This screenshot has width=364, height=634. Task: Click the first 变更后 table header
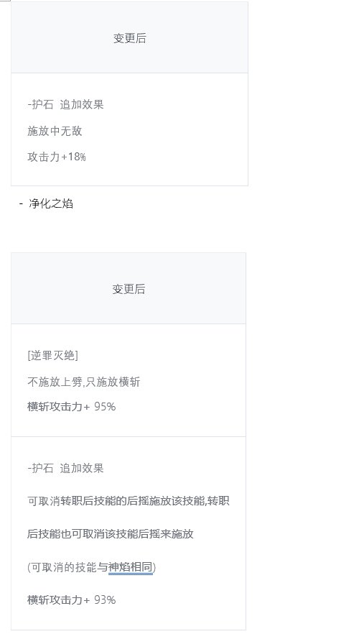tap(129, 38)
